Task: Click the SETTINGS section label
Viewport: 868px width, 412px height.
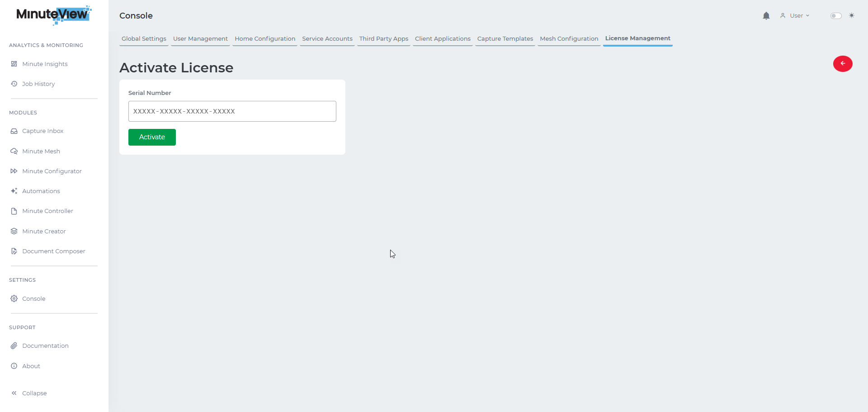Action: [22, 280]
